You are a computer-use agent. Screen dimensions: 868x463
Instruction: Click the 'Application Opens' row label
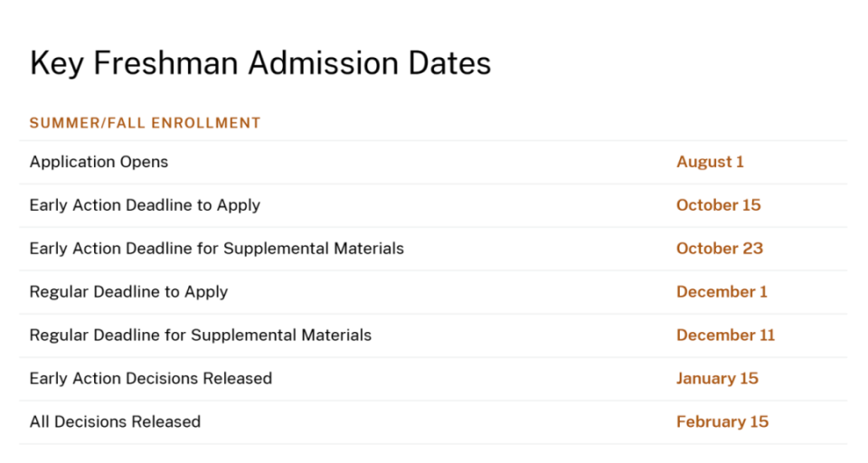point(99,162)
